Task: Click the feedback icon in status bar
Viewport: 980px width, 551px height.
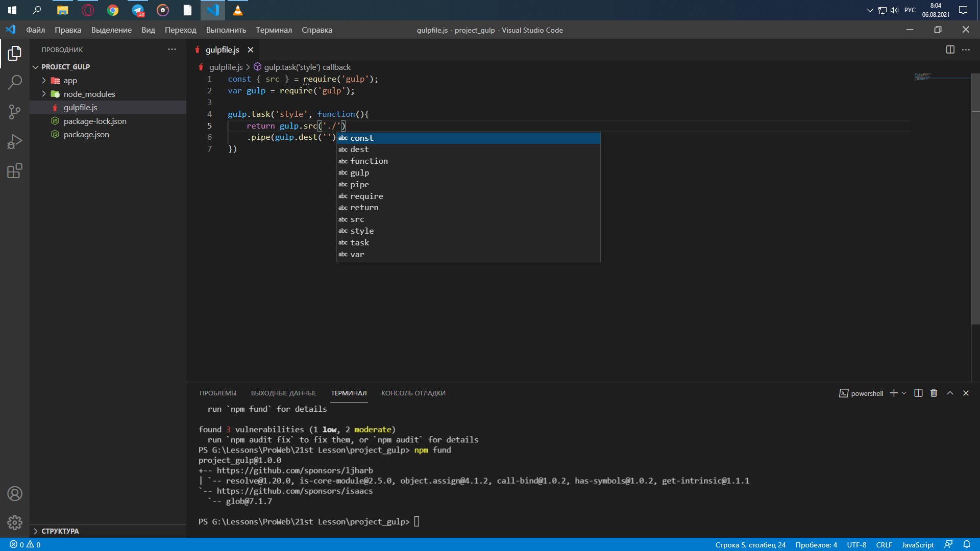Action: 948,544
